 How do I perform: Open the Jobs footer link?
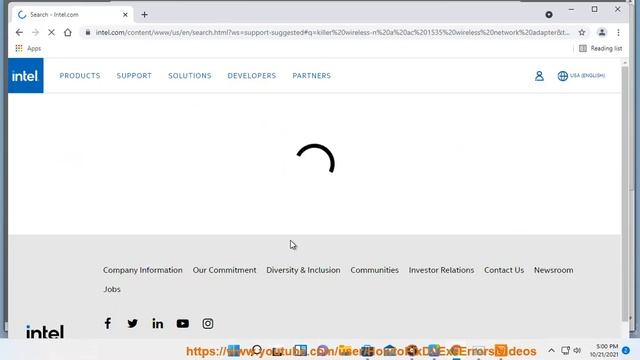point(112,289)
